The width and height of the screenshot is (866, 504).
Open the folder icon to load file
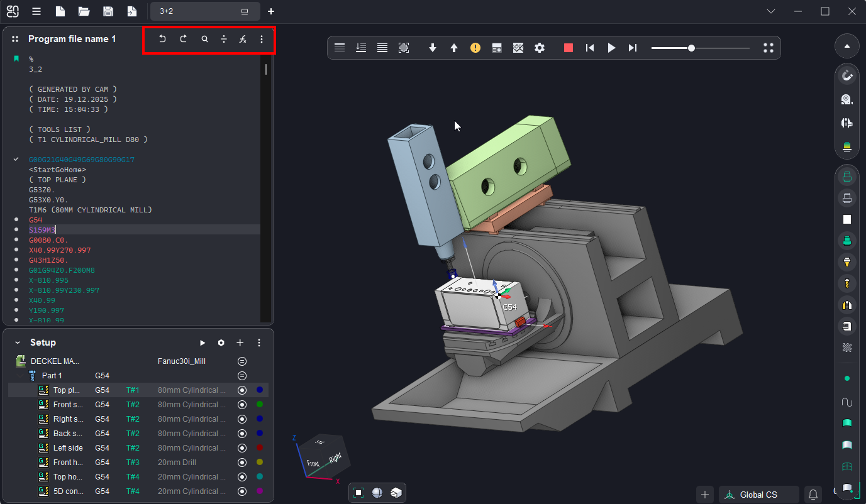[84, 11]
